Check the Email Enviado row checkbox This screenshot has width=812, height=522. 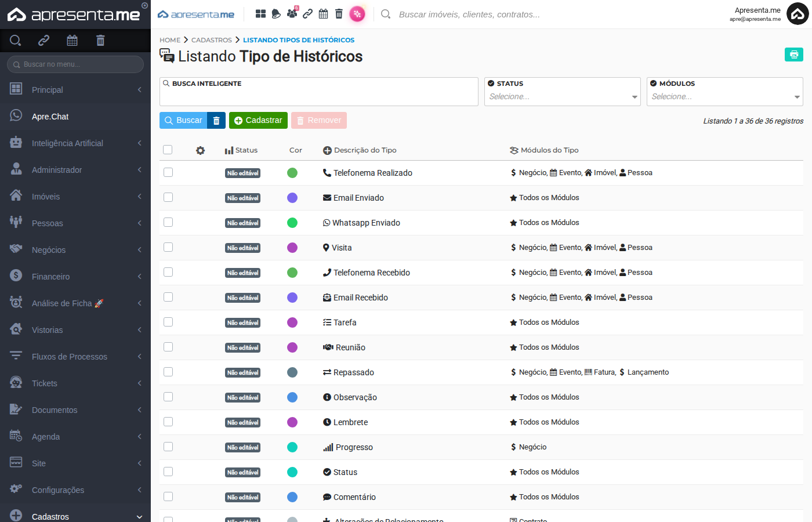168,197
